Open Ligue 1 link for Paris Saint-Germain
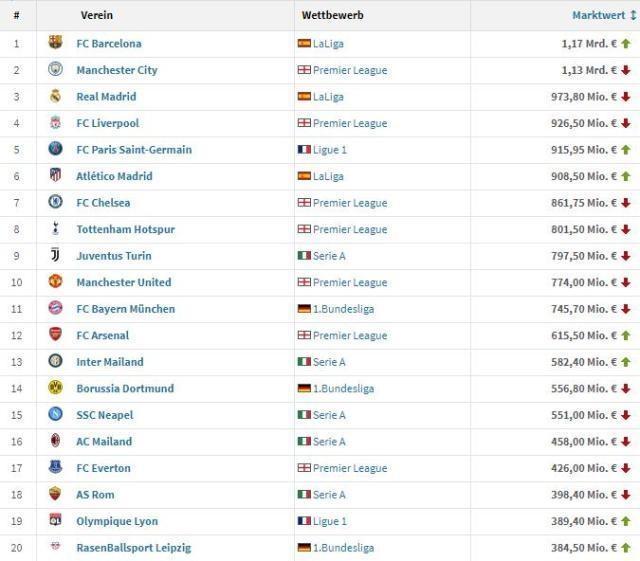 tap(330, 149)
